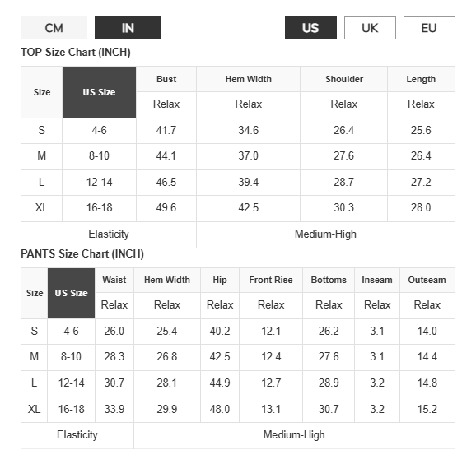This screenshot has height=464, width=476.
Task: Click Medium-High elasticity in TOP chart
Action: click(x=325, y=234)
